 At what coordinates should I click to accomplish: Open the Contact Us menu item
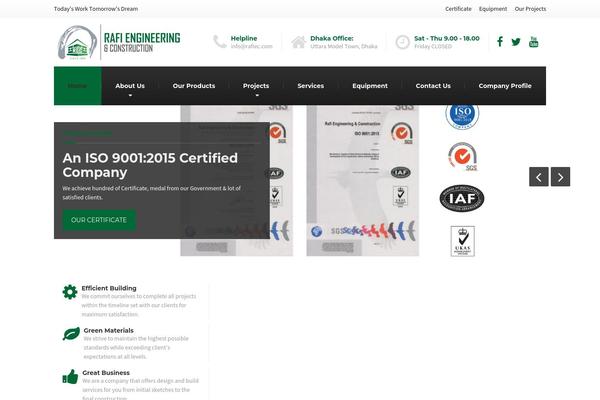click(433, 86)
